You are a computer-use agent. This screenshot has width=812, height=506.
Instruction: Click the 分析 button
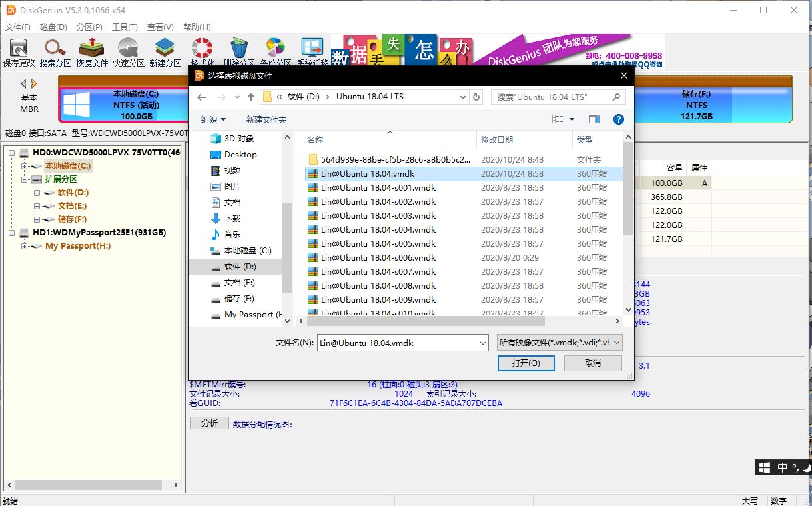coord(209,423)
